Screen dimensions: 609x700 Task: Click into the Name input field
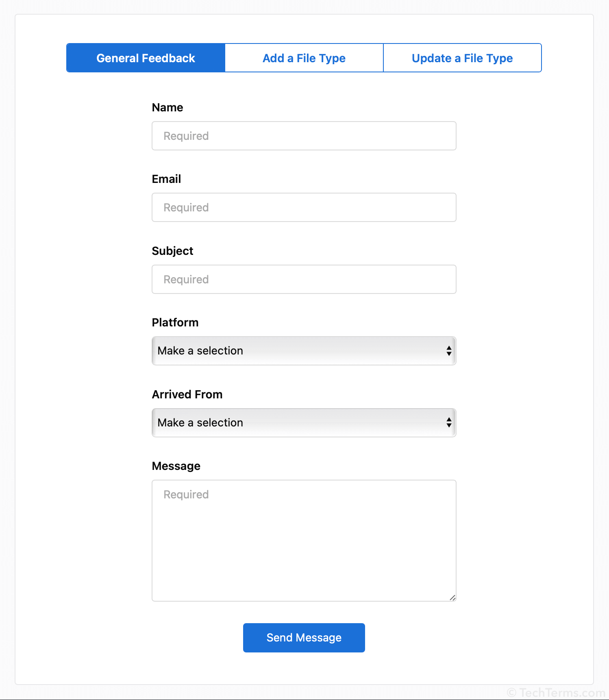(x=304, y=136)
